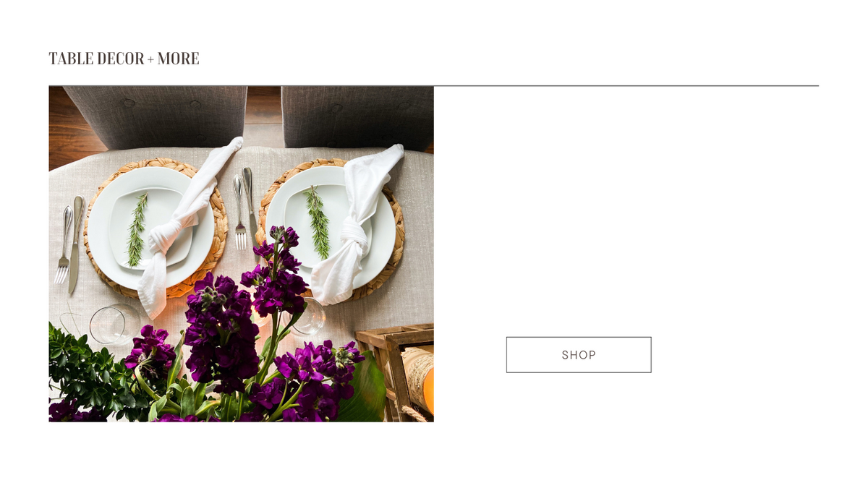868x488 pixels.
Task: Click the right gray upholstered chair
Action: click(358, 118)
